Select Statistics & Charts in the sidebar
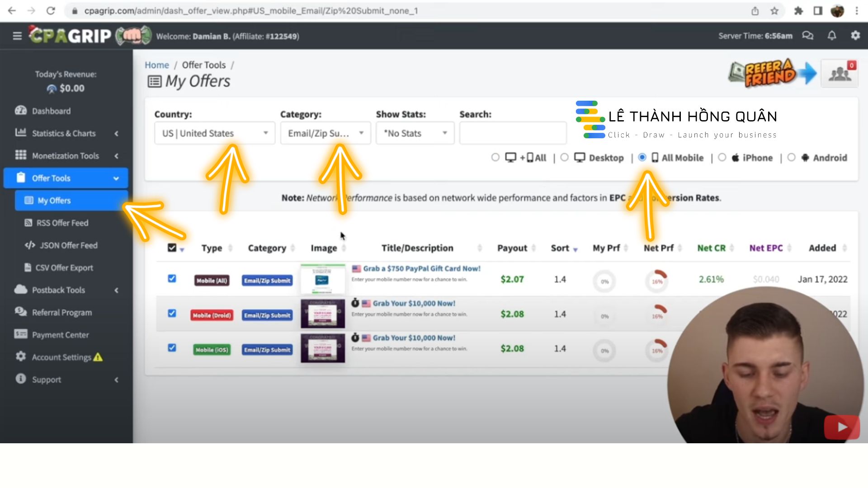The height and width of the screenshot is (488, 868). point(64,133)
